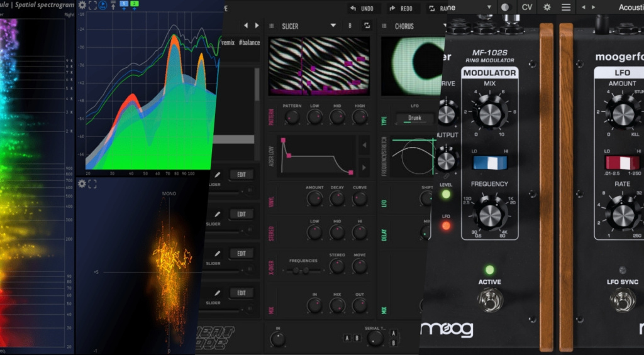Open the Drunk LFO type selector
Image resolution: width=644 pixels, height=355 pixels.
point(414,119)
